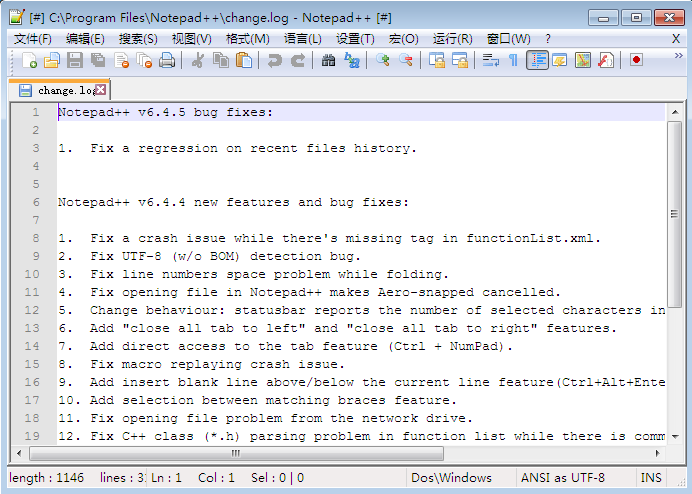Click line number 13 in margin
Image resolution: width=692 pixels, height=494 pixels.
(x=32, y=328)
